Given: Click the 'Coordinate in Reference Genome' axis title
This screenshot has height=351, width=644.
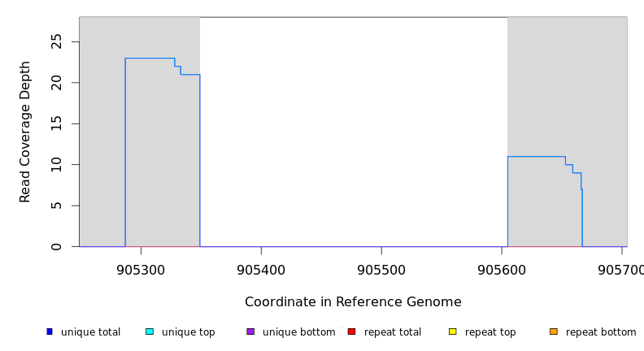Looking at the screenshot, I should (x=353, y=302).
